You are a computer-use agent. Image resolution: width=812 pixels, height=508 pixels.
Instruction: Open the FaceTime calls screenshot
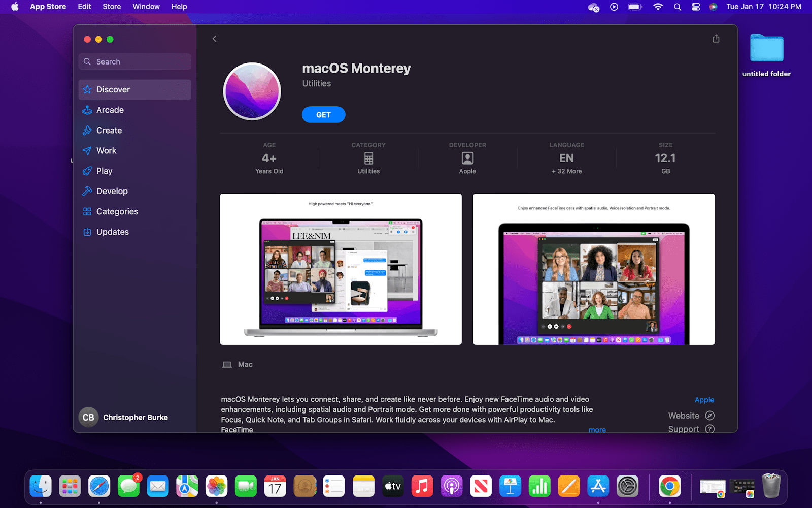point(594,269)
